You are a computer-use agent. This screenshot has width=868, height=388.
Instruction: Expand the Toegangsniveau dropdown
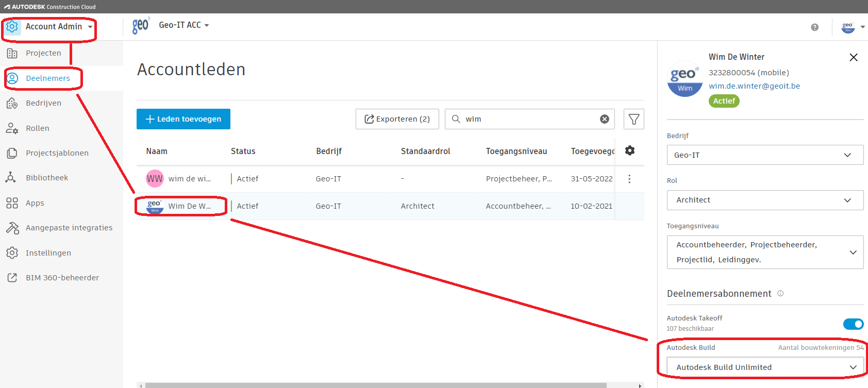click(765, 252)
